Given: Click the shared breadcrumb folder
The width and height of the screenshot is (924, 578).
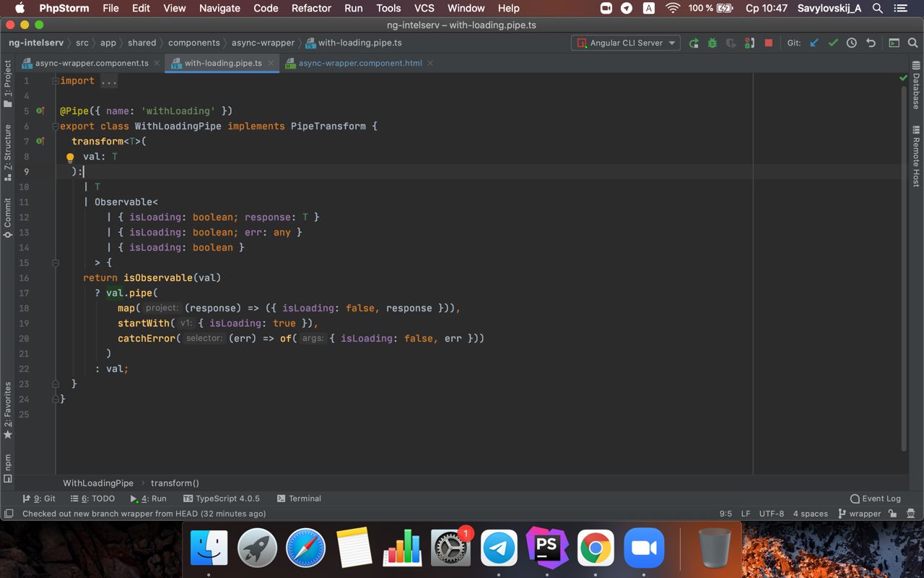Looking at the screenshot, I should tap(142, 43).
